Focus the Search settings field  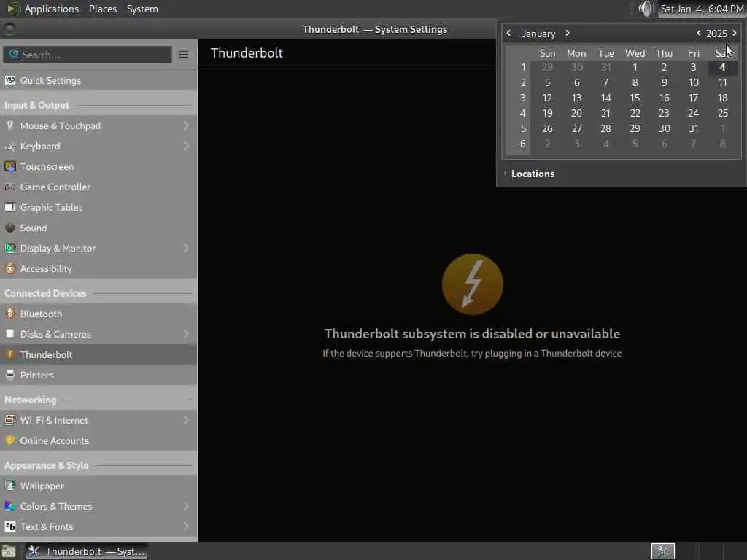click(x=88, y=55)
